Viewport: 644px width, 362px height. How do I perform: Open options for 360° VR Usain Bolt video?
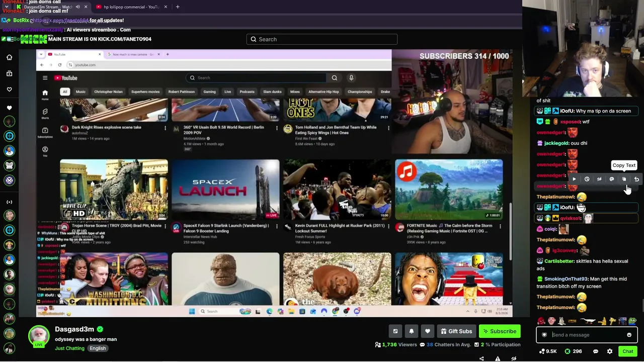click(277, 128)
